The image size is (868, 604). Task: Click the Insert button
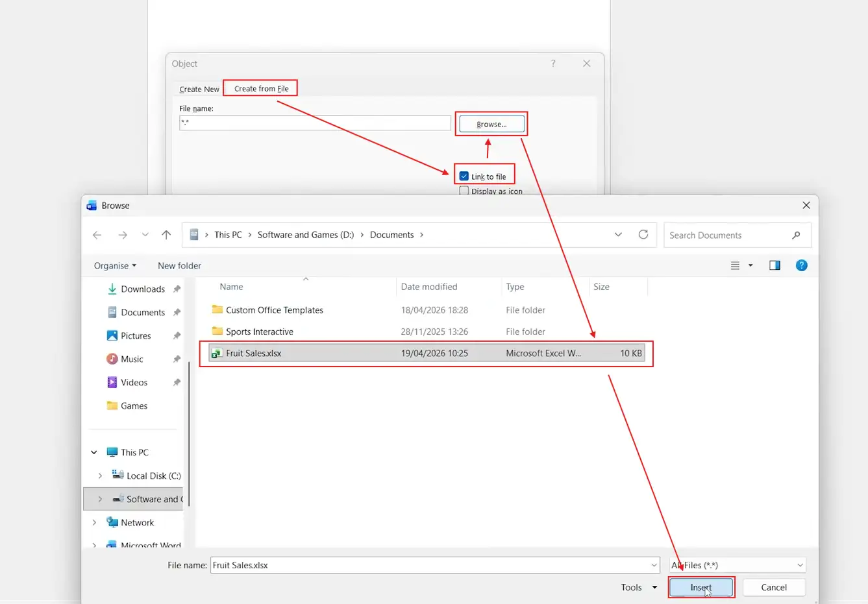[x=701, y=587]
